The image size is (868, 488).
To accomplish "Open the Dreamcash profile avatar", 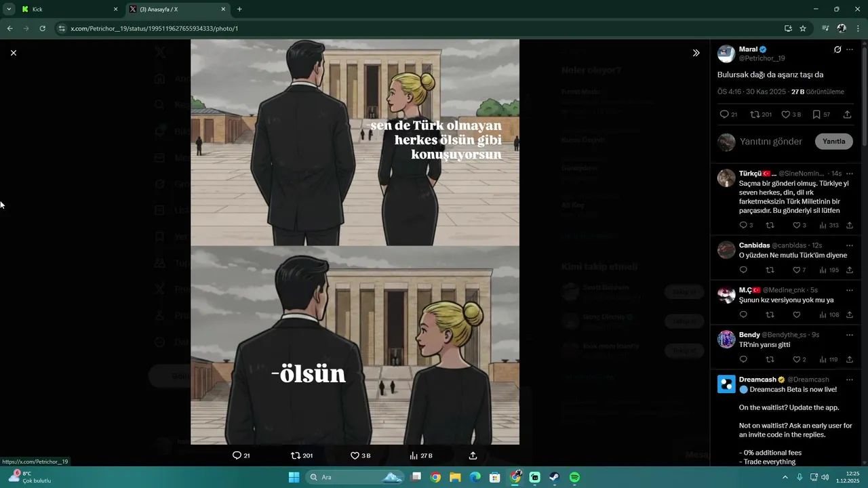I will pos(726,384).
